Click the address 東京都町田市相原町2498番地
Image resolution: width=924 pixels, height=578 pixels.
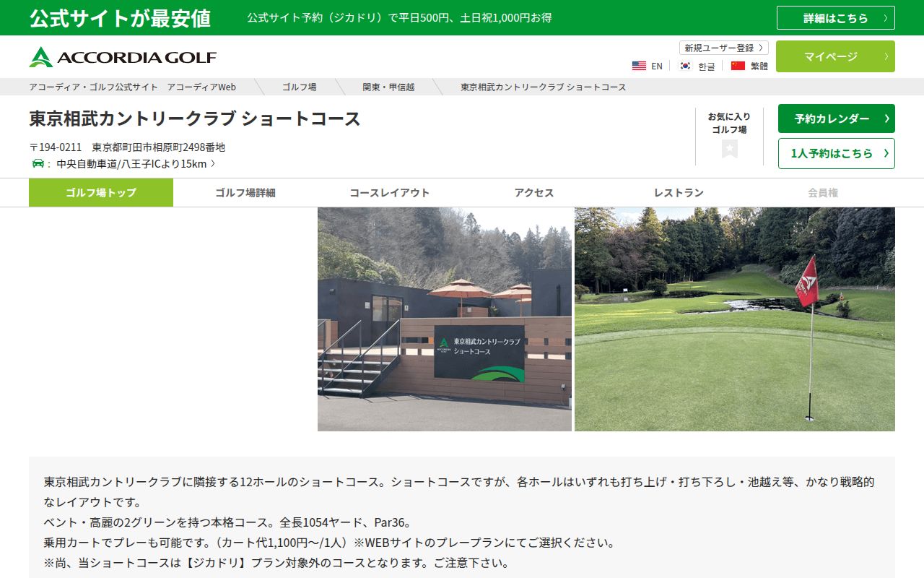(159, 147)
